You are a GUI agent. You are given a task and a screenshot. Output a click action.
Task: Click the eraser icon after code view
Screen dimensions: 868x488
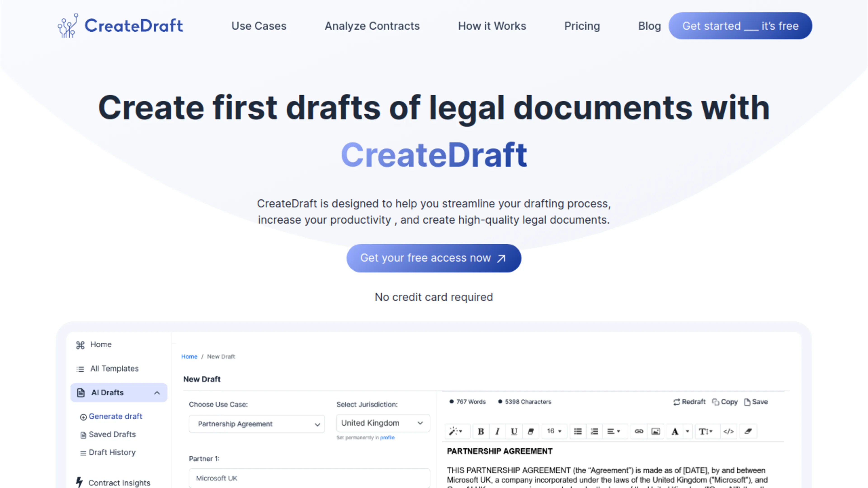click(x=748, y=431)
